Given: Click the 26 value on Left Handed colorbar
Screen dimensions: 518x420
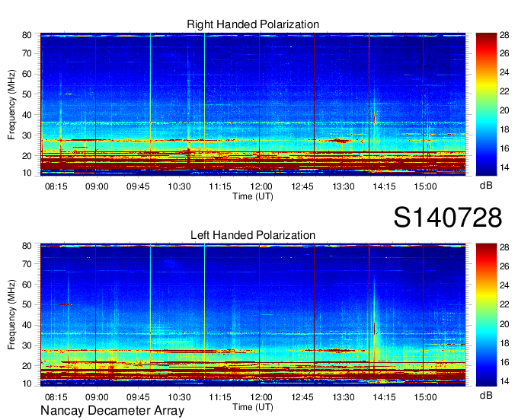Looking at the screenshot, I should click(x=504, y=266).
